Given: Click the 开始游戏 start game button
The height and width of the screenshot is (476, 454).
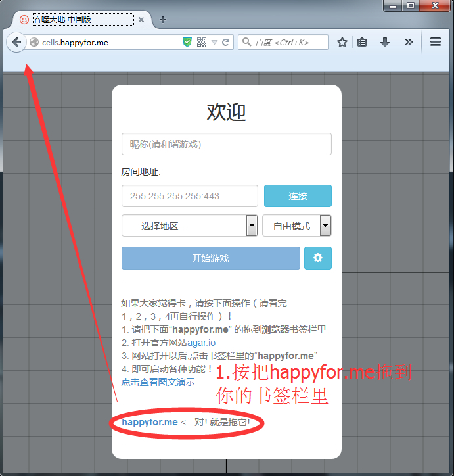Looking at the screenshot, I should pos(211,258).
